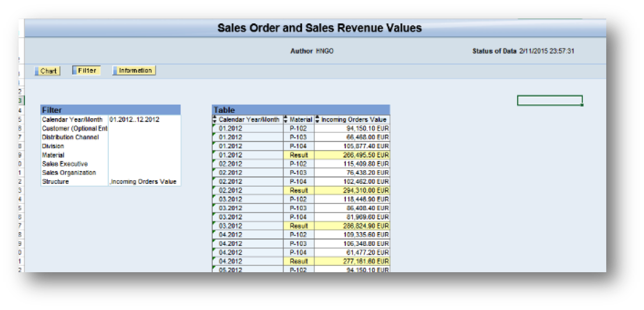Click the ,Incoming Orders Value structure value
This screenshot has height=310, width=644.
[143, 181]
